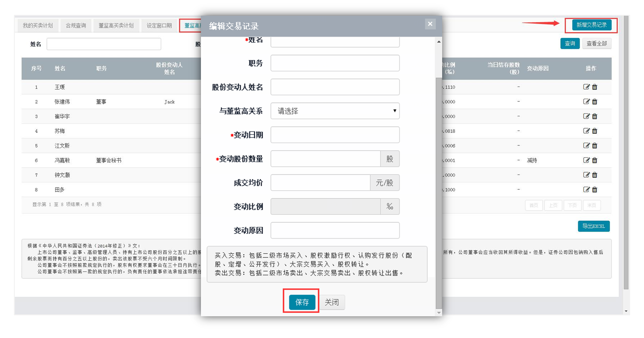Focus the 姓名 search field in toolbar
This screenshot has width=644, height=338.
104,44
